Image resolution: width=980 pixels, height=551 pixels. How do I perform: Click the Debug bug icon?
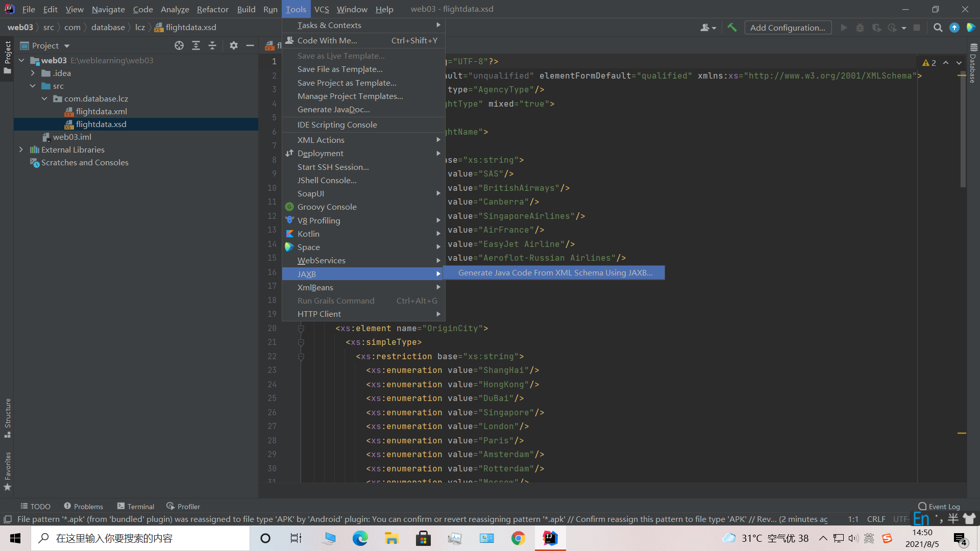point(860,28)
